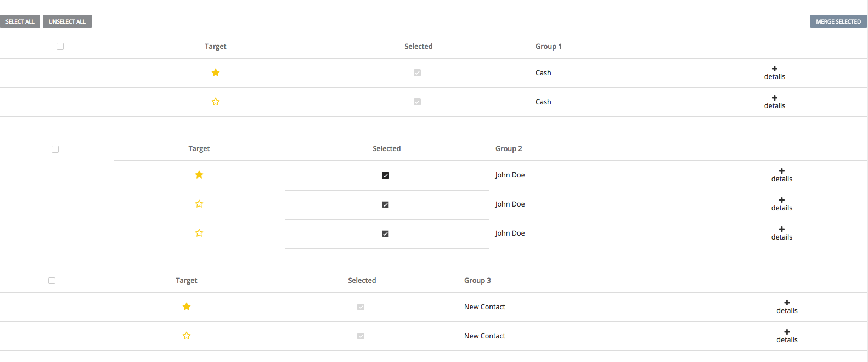Click the Merge Selected button
The height and width of the screenshot is (362, 868).
[x=838, y=21]
